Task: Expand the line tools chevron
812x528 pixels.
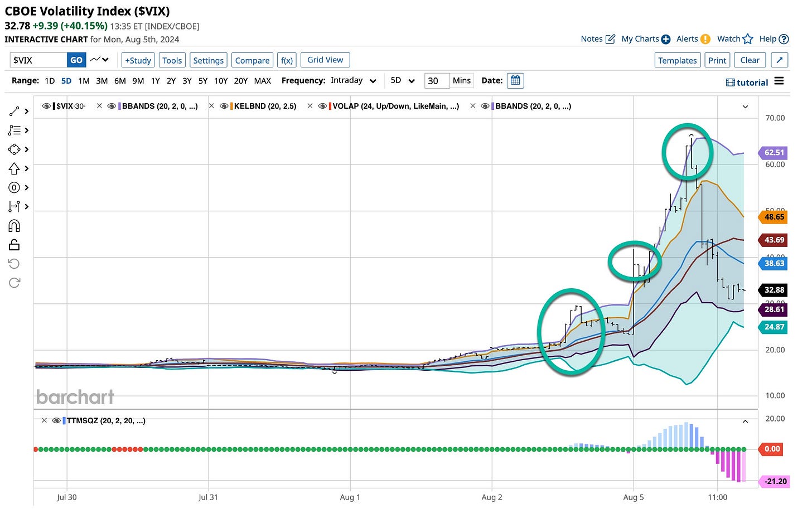Action: (x=26, y=112)
